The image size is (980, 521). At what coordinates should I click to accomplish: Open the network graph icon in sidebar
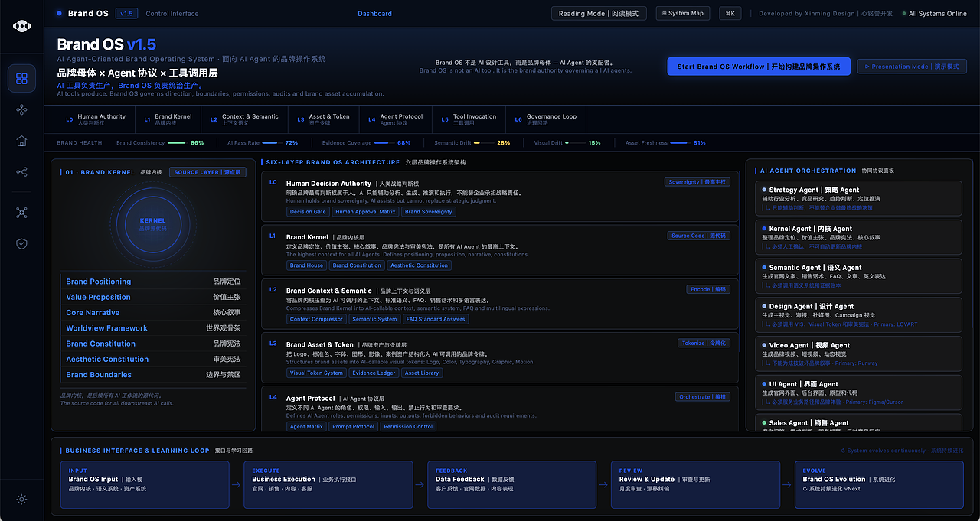tap(21, 213)
